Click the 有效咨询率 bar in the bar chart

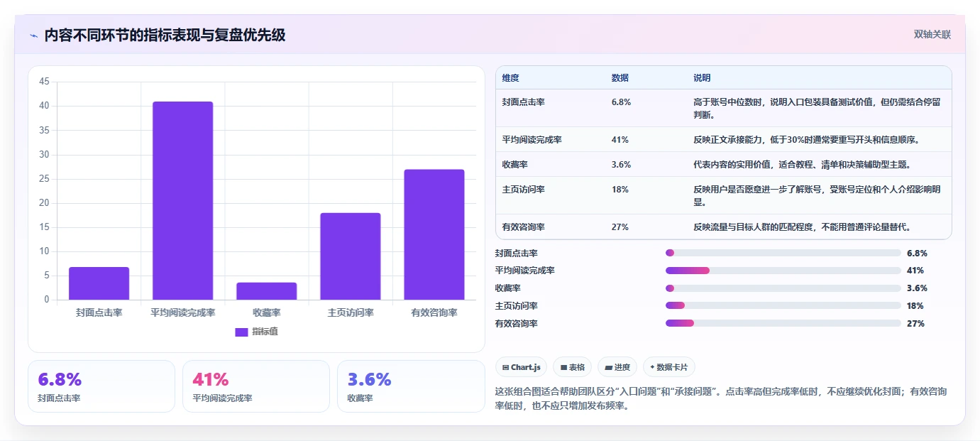coord(434,234)
